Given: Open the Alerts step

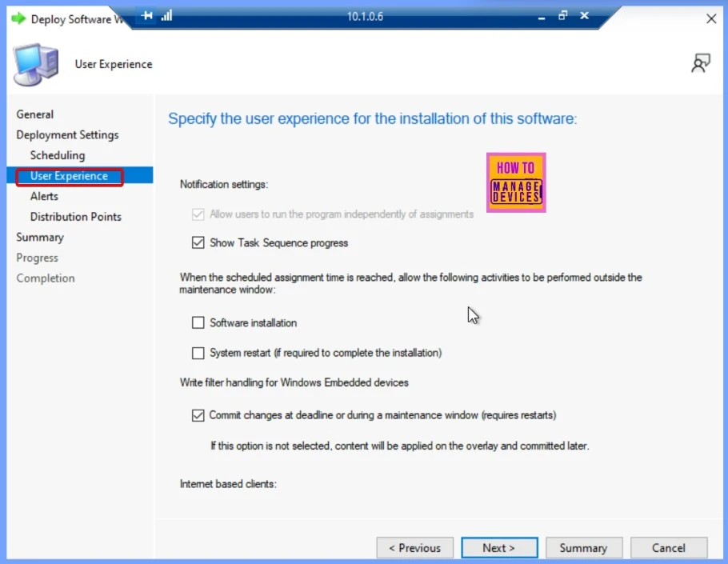Looking at the screenshot, I should [44, 196].
